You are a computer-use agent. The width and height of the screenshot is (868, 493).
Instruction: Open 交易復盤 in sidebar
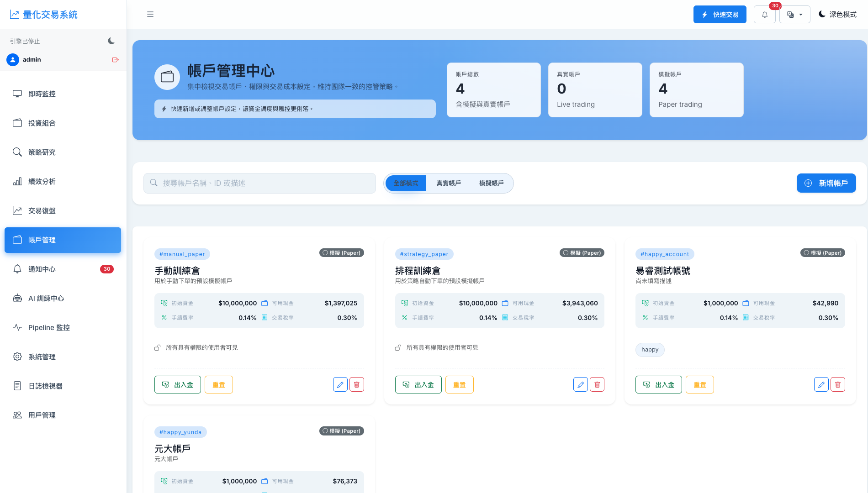(x=63, y=211)
